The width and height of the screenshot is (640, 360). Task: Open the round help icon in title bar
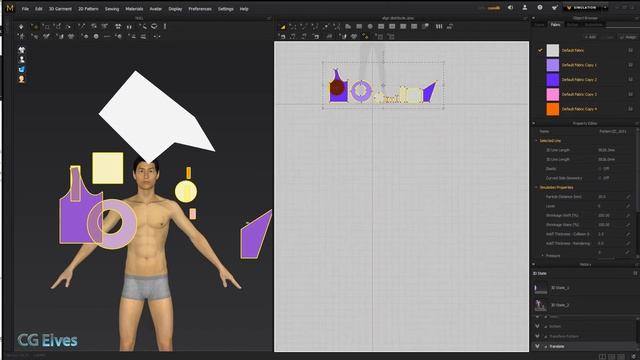pos(540,8)
